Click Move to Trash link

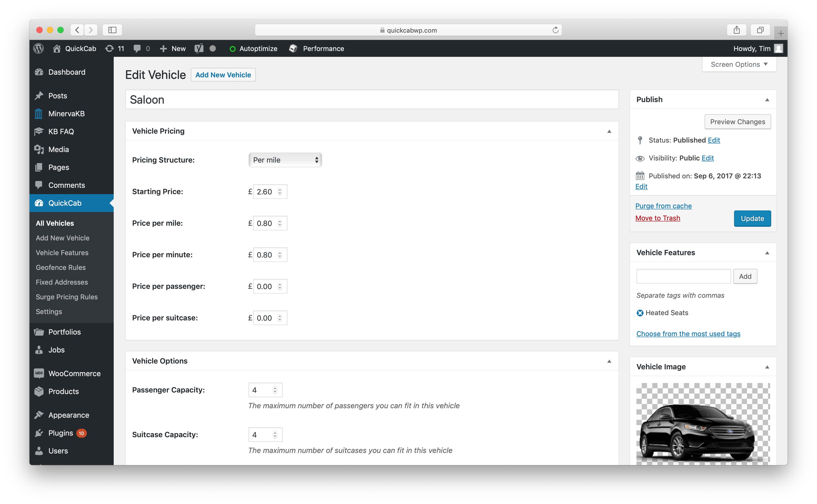coord(658,218)
